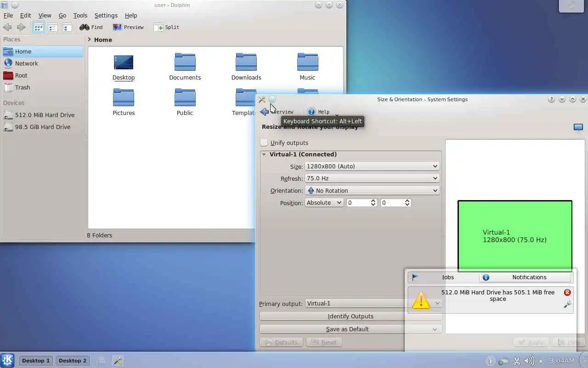588x368 pixels.
Task: Open the 98.5 GiB Hard Drive device
Action: (43, 127)
